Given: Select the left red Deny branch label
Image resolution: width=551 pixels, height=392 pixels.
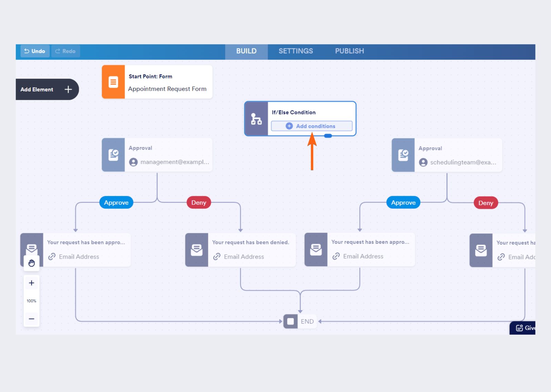Looking at the screenshot, I should click(199, 203).
